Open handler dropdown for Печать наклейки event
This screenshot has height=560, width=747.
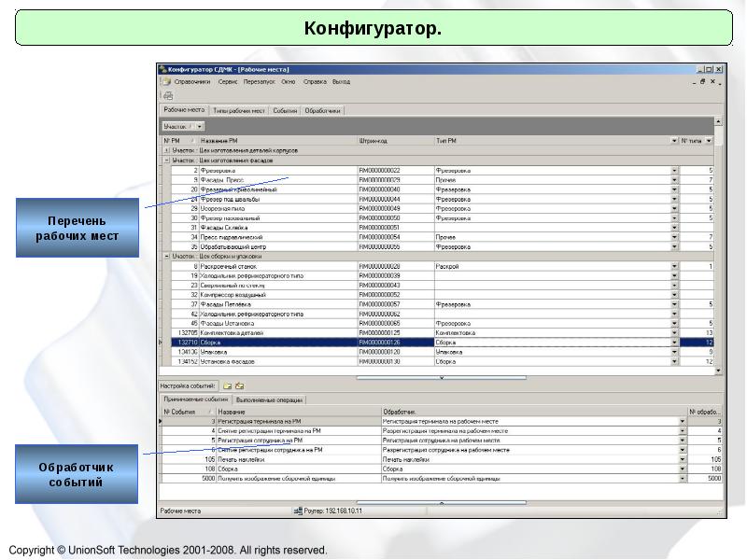click(x=682, y=460)
